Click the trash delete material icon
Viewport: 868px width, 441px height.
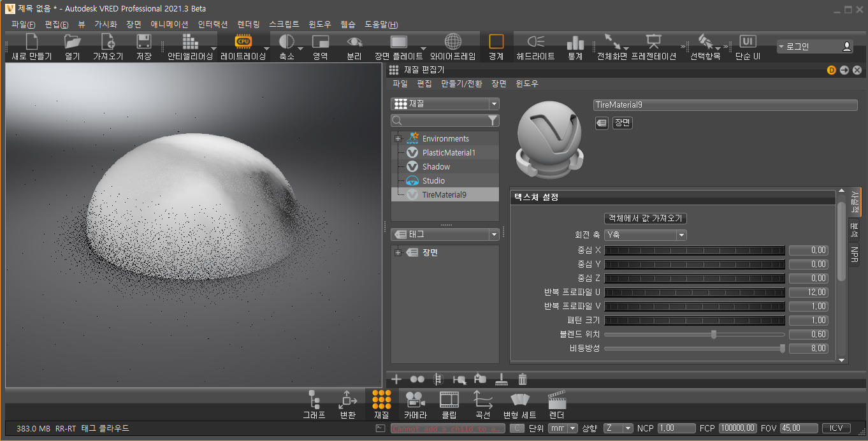(523, 379)
